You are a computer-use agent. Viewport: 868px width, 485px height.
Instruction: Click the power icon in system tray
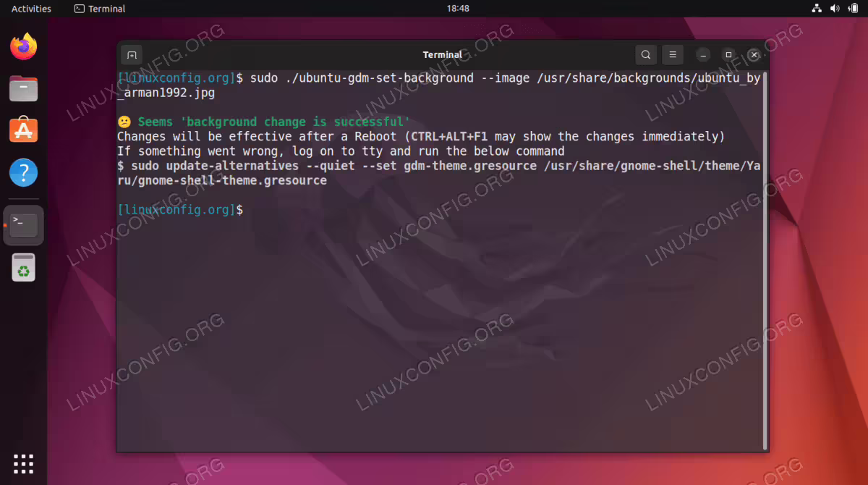pyautogui.click(x=853, y=9)
